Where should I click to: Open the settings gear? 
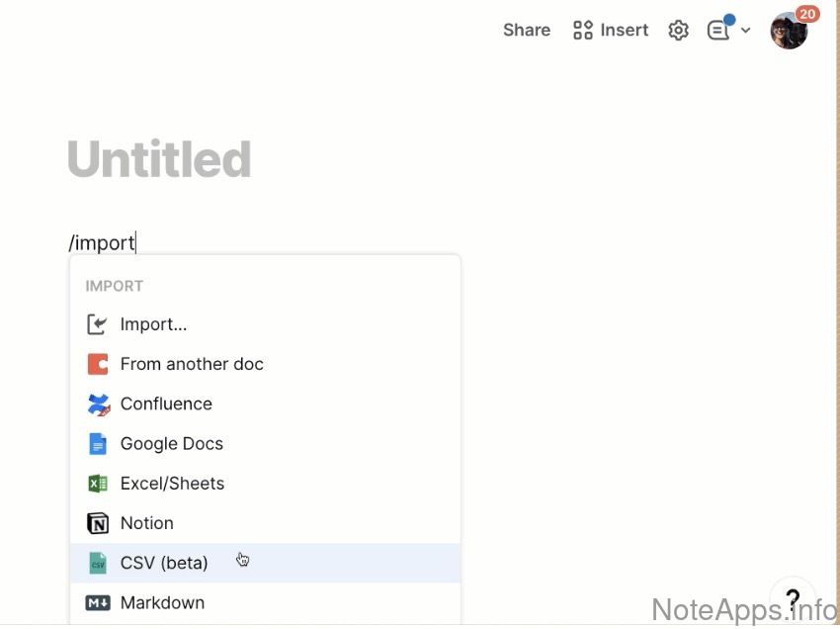678,31
